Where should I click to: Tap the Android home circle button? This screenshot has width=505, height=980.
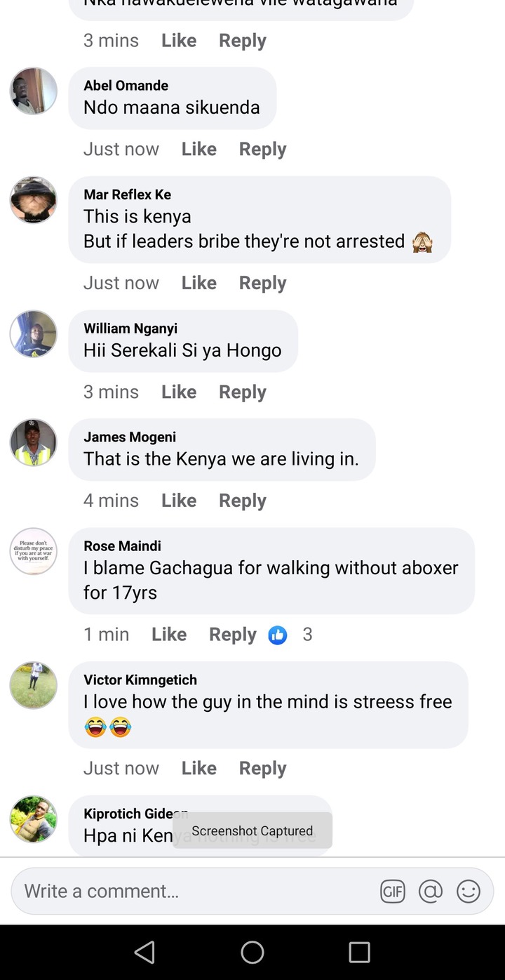[x=252, y=952]
